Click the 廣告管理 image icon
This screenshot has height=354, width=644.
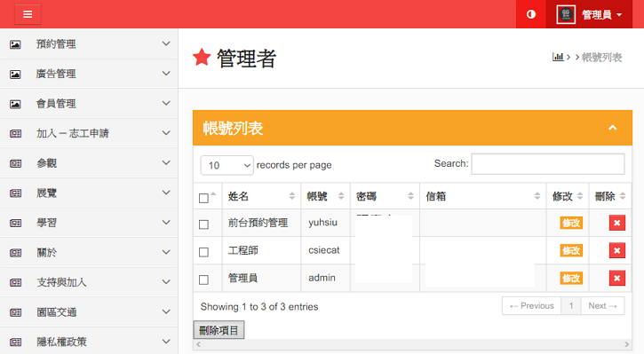pos(15,75)
